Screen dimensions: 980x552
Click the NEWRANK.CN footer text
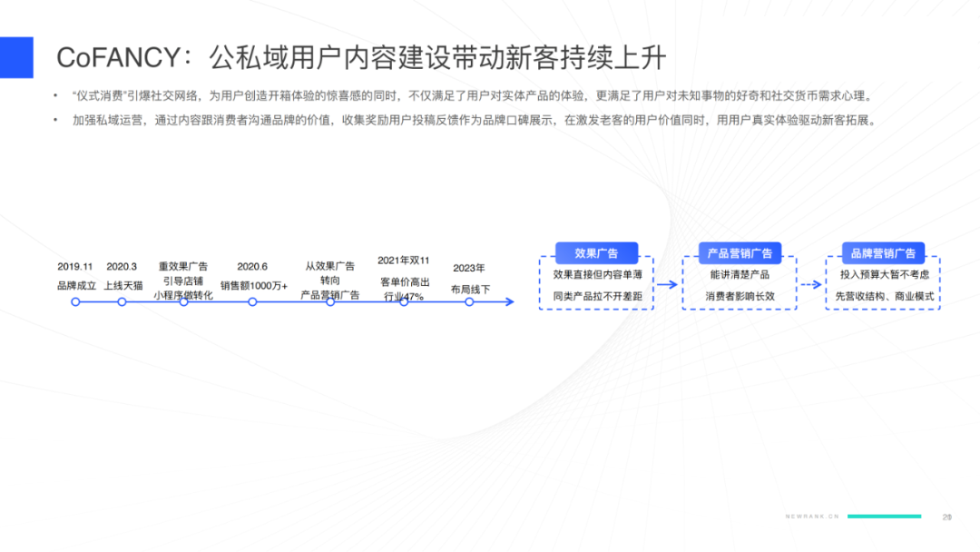coord(812,517)
